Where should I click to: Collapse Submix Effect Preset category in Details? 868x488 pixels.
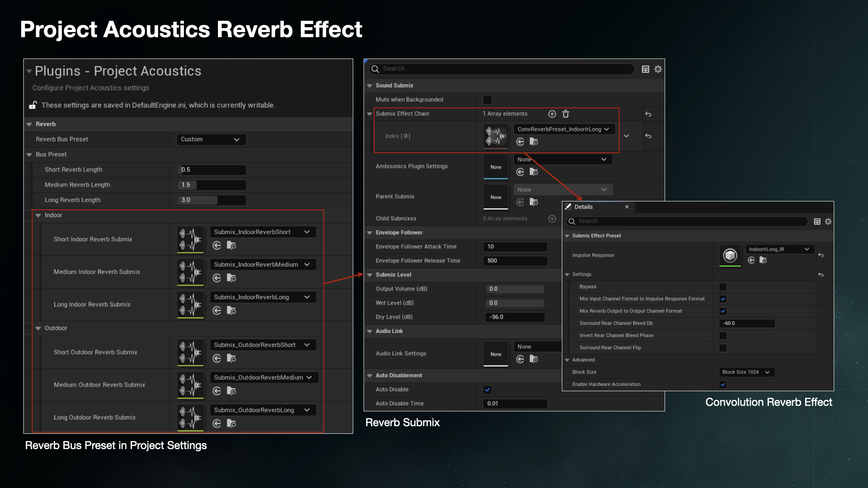pyautogui.click(x=567, y=236)
